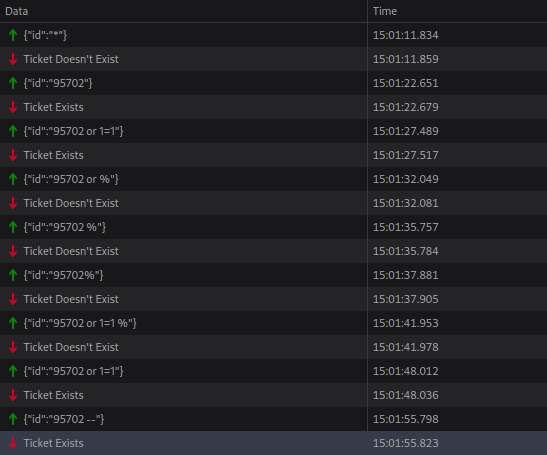Select the {"id":"95702%"} sent message

[274, 275]
